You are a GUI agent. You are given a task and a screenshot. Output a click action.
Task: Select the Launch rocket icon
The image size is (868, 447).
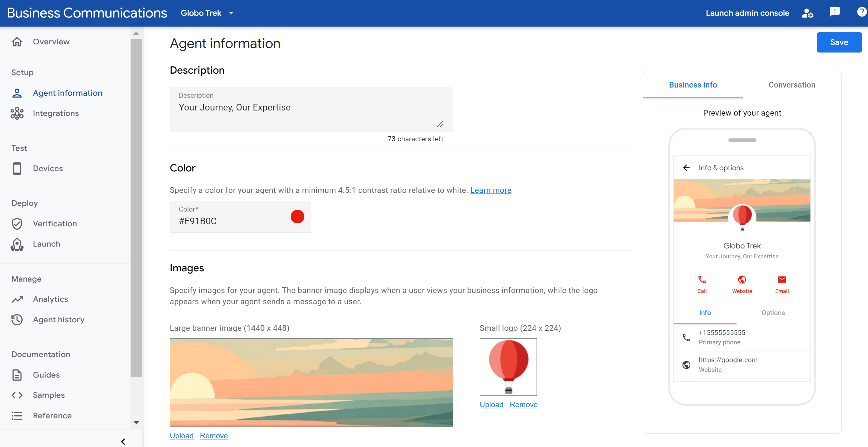tap(17, 244)
